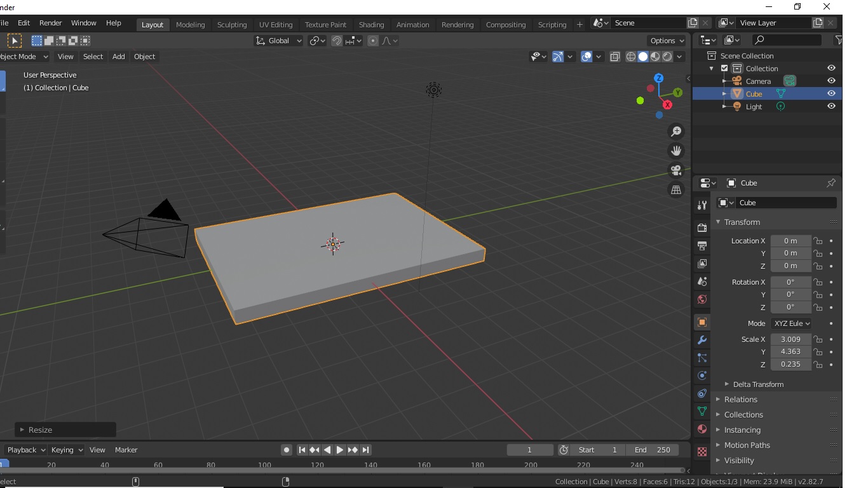Open the viewport Add menu
This screenshot has width=868, height=488.
[x=119, y=57]
